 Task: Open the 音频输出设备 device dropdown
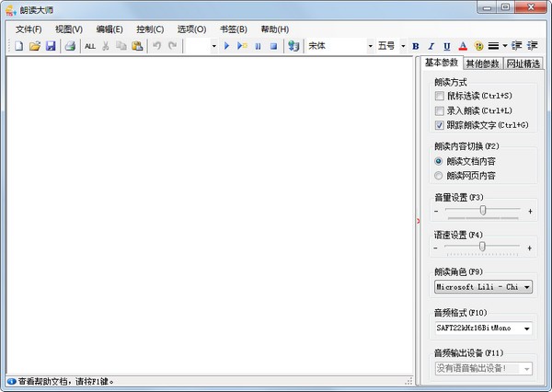click(483, 368)
